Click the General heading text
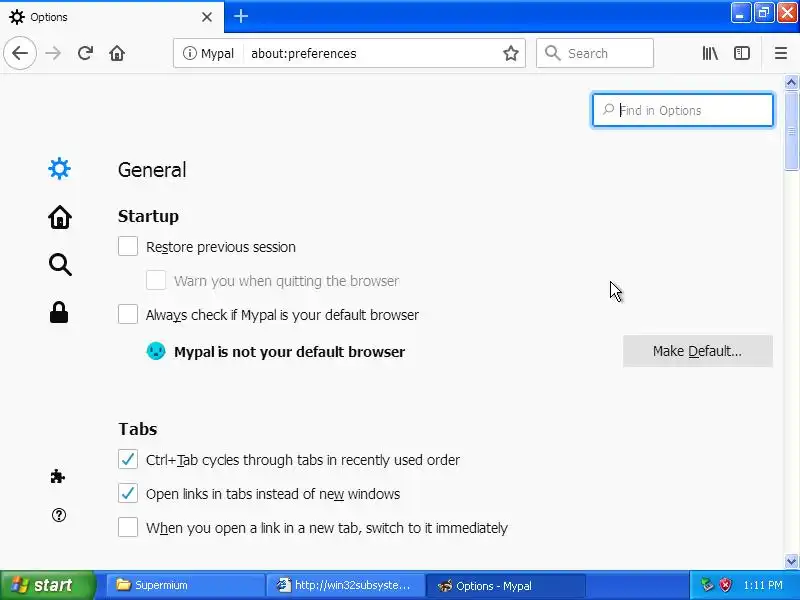This screenshot has height=600, width=800. [x=152, y=170]
